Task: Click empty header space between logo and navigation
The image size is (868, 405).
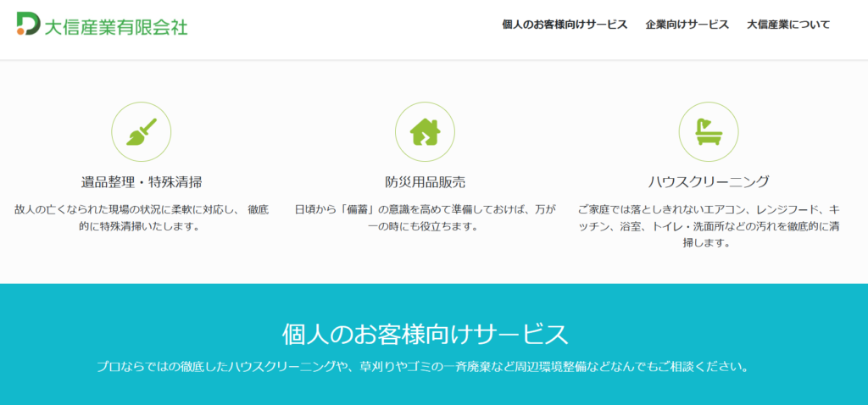Action: coord(339,25)
